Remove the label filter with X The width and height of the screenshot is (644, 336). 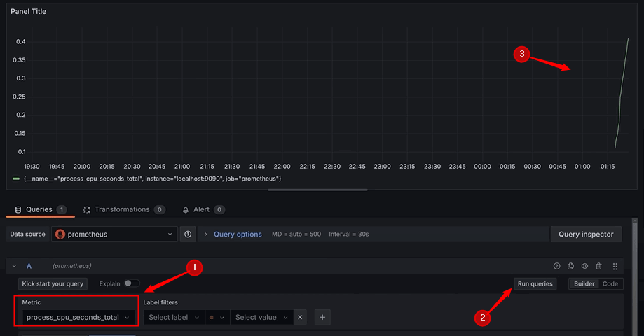(x=300, y=317)
